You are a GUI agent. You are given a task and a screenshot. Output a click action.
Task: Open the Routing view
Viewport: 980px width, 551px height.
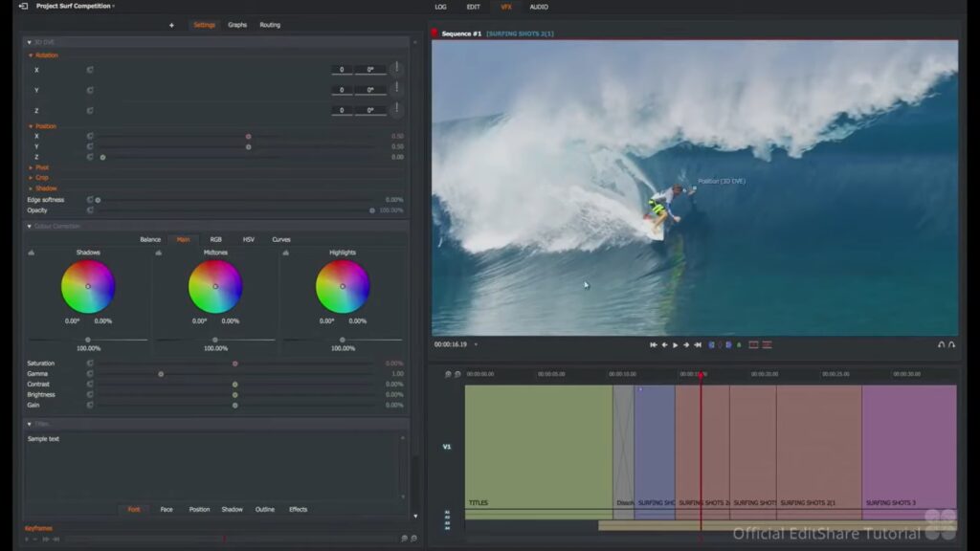tap(270, 25)
